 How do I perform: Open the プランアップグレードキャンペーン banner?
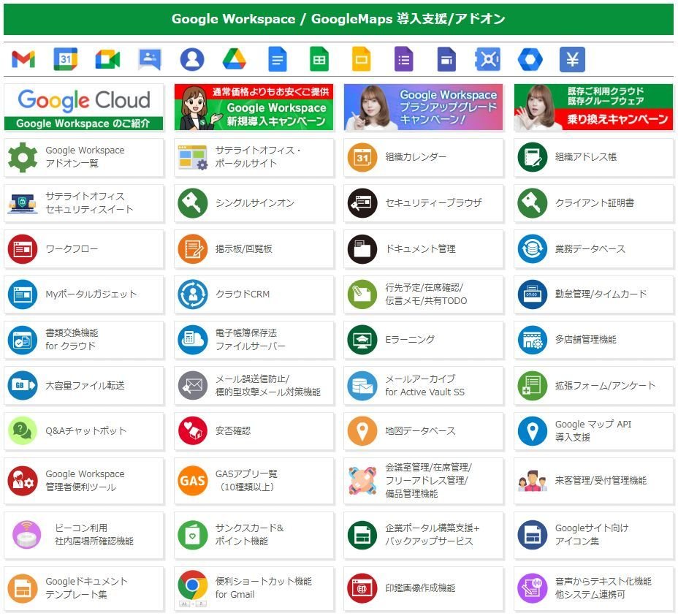423,107
